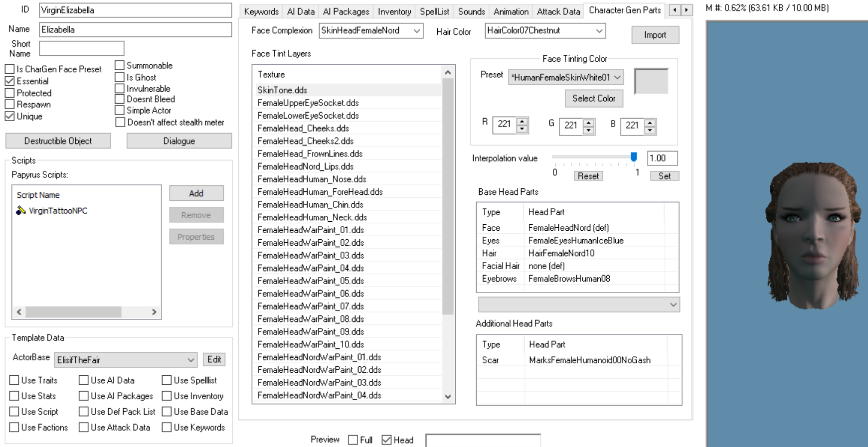Click the Edit button beside ActorBase
Viewport: 868px width, 447px height.
point(214,359)
